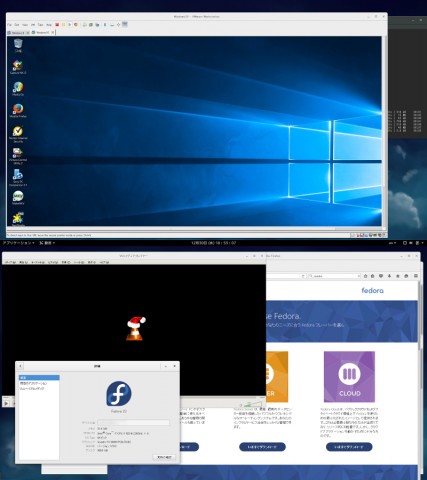The width and height of the screenshot is (427, 480).
Task: Open the Firefox hamburger menu
Action: point(416,276)
